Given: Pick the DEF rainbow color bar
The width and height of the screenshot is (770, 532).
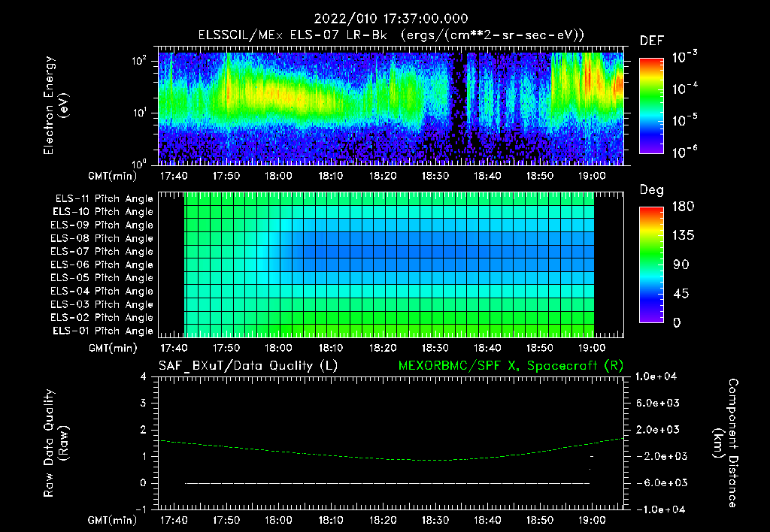Looking at the screenshot, I should pyautogui.click(x=652, y=105).
